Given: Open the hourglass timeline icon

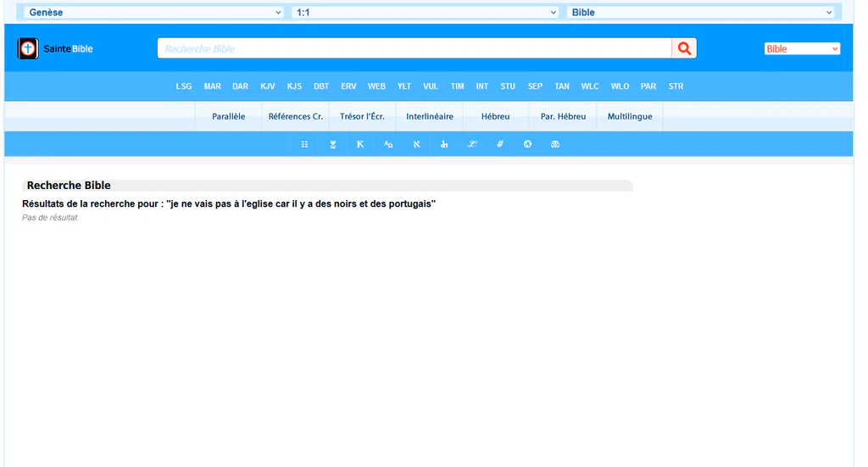Looking at the screenshot, I should click(332, 144).
